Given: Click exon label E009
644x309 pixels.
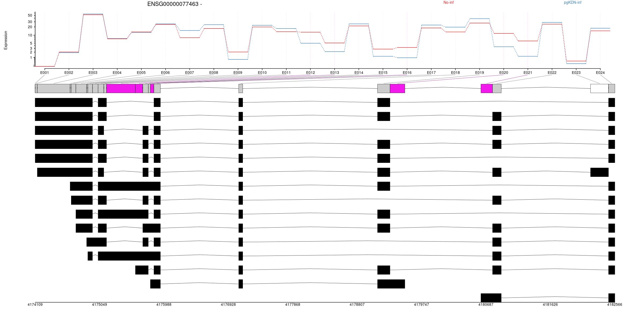Looking at the screenshot, I should tap(238, 73).
